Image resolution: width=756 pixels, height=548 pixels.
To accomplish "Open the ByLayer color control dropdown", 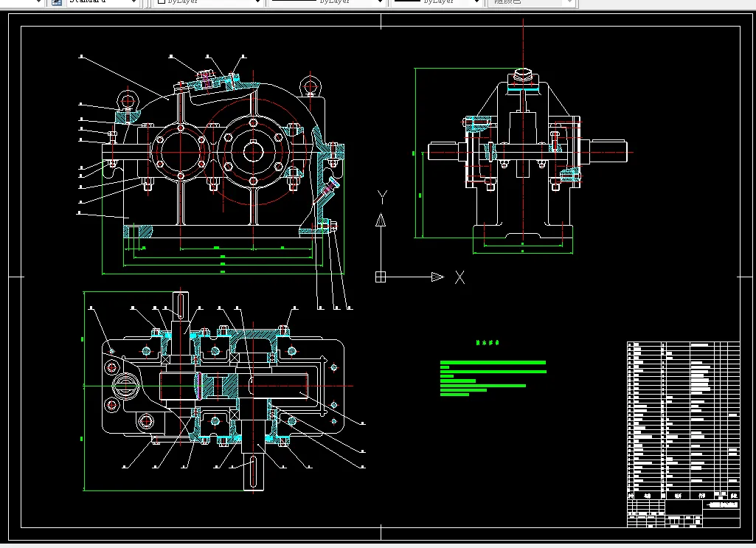I will pyautogui.click(x=209, y=2).
